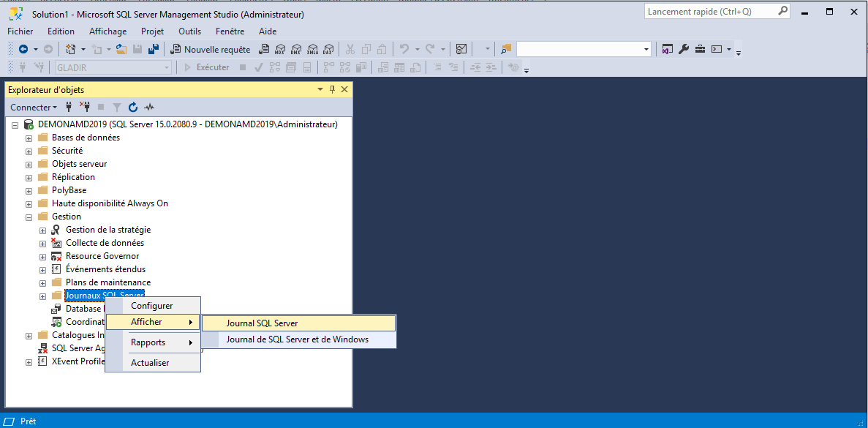868x428 pixels.
Task: Open the Connecter dropdown in Object Explorer
Action: tap(33, 107)
